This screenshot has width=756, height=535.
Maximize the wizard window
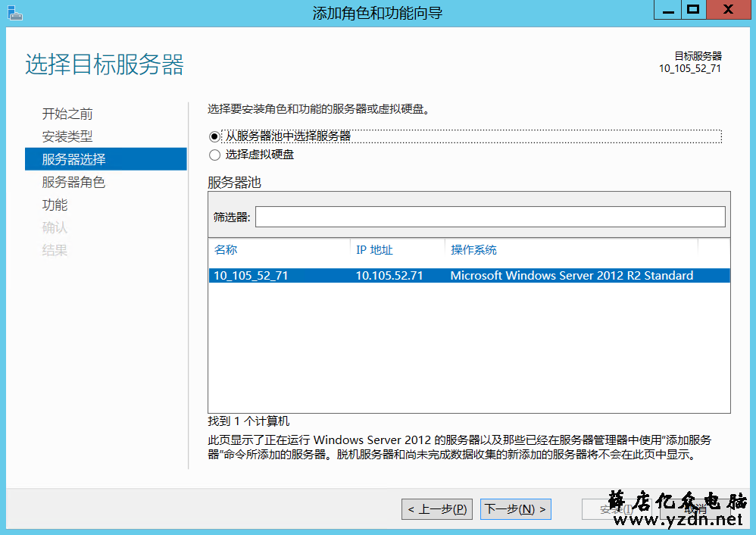pos(693,10)
